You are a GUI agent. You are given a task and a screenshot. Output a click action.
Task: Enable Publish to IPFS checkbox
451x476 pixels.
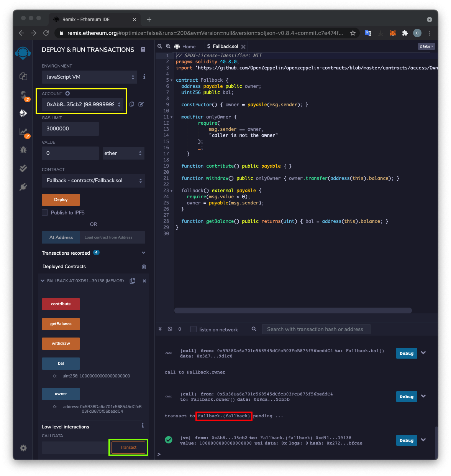click(x=45, y=212)
